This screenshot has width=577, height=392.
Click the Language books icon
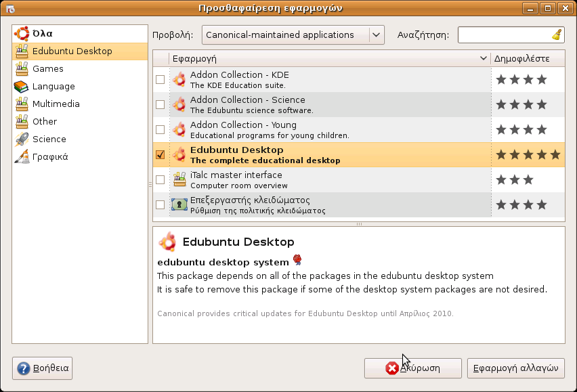click(22, 87)
